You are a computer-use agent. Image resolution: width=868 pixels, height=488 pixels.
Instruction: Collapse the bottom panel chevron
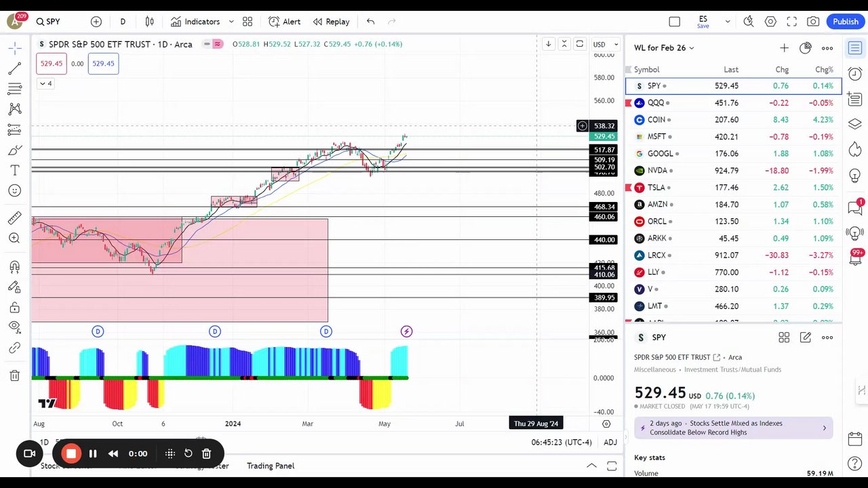coord(591,466)
